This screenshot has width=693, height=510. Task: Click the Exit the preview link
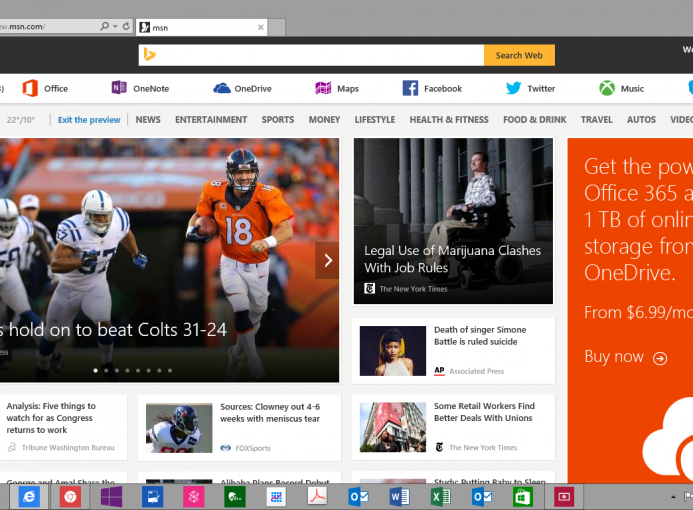(x=89, y=120)
